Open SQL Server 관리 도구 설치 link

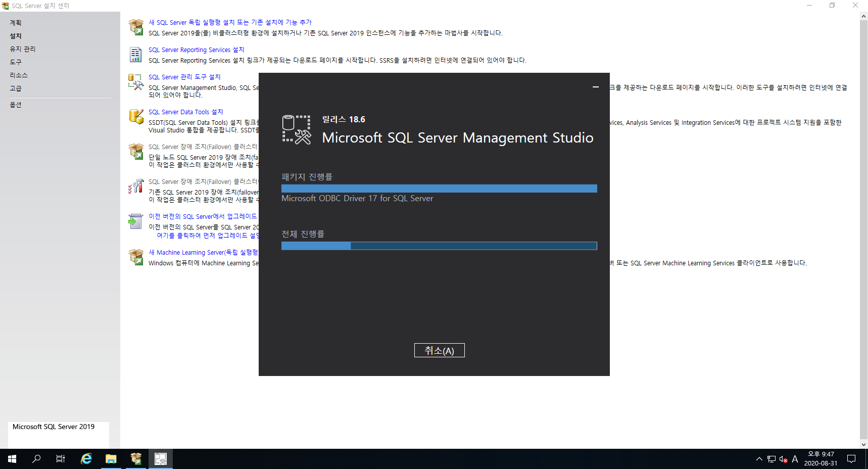184,77
